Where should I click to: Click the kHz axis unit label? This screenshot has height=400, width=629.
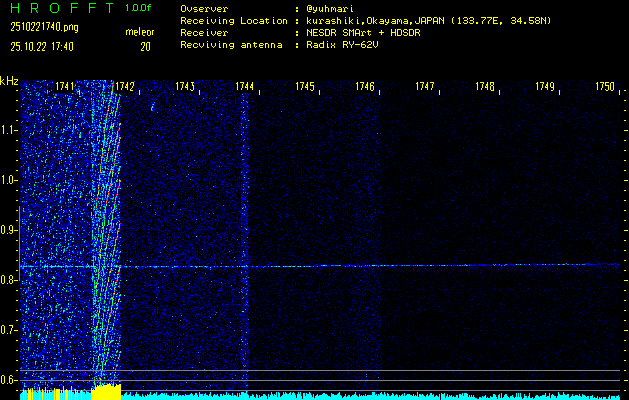[x=9, y=81]
